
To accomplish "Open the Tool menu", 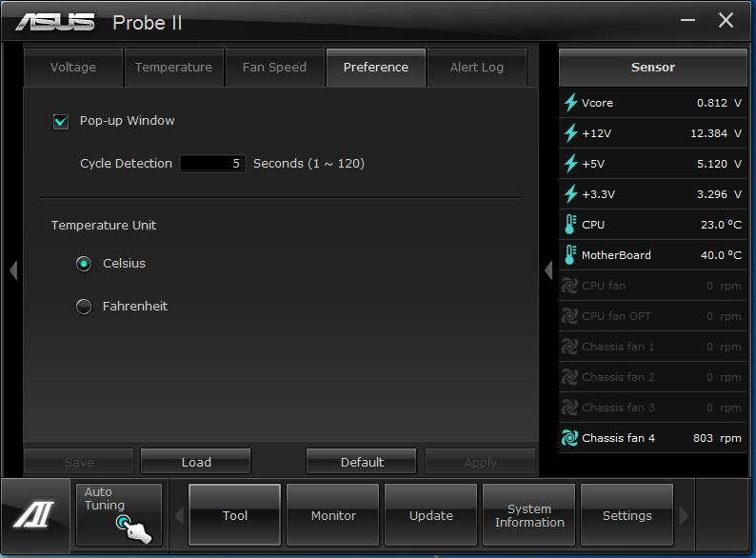I will [x=235, y=515].
